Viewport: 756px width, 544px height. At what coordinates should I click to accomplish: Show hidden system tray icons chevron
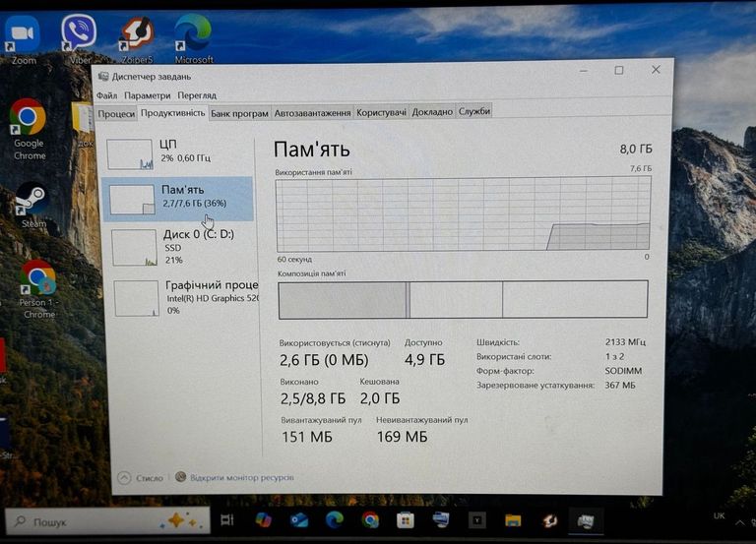coord(739,522)
